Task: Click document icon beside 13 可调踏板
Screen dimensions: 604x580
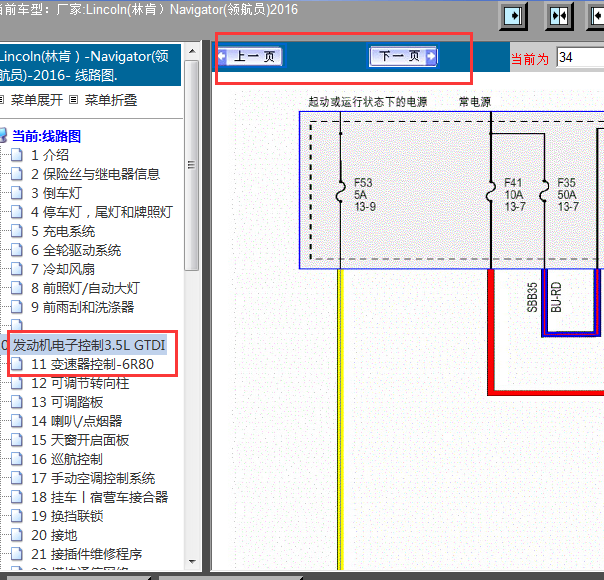Action: [17, 401]
